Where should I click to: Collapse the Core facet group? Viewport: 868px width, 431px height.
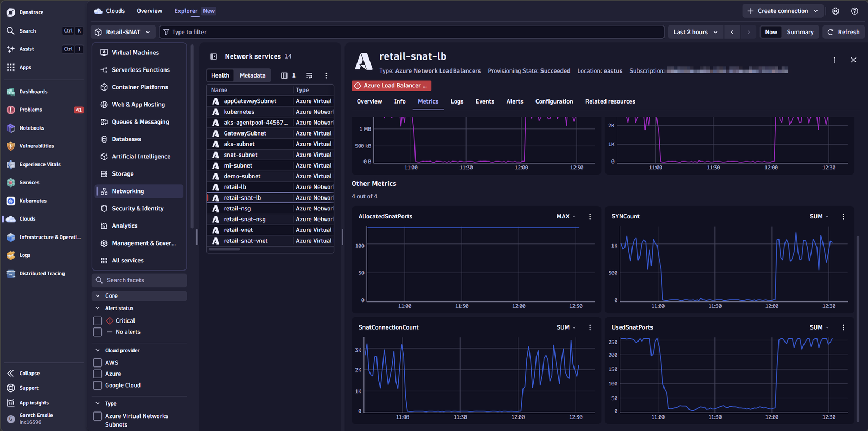[98, 296]
